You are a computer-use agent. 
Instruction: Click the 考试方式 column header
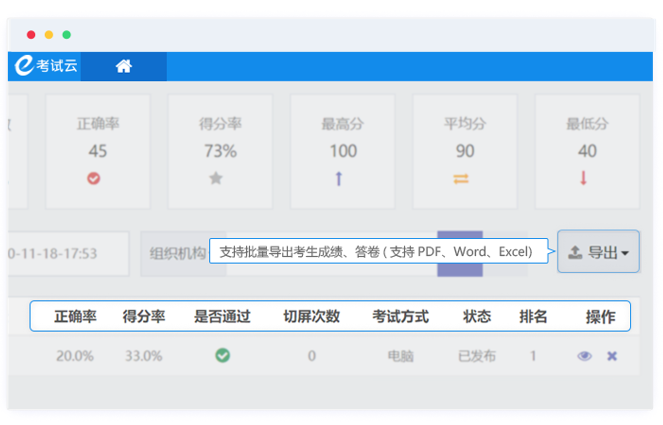(x=400, y=316)
